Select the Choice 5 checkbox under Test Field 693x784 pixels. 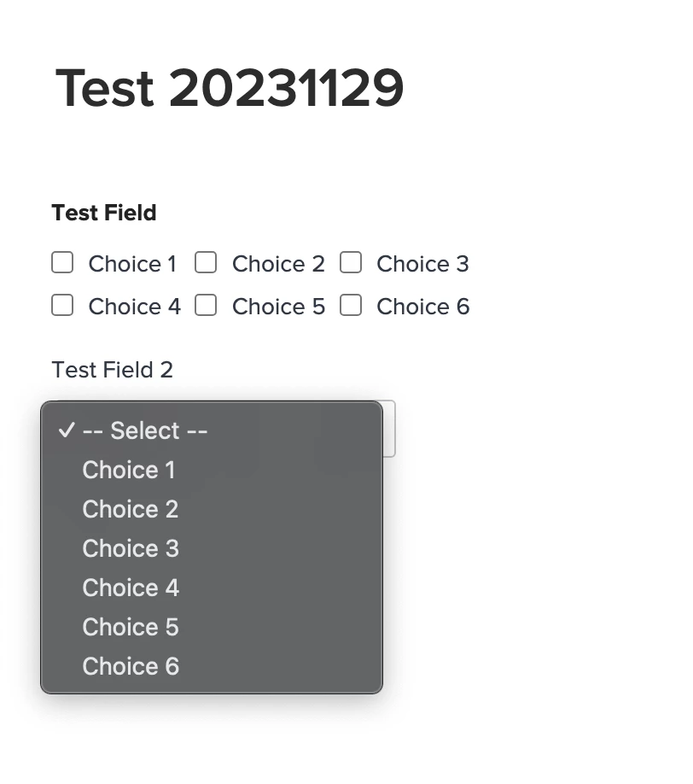point(206,306)
